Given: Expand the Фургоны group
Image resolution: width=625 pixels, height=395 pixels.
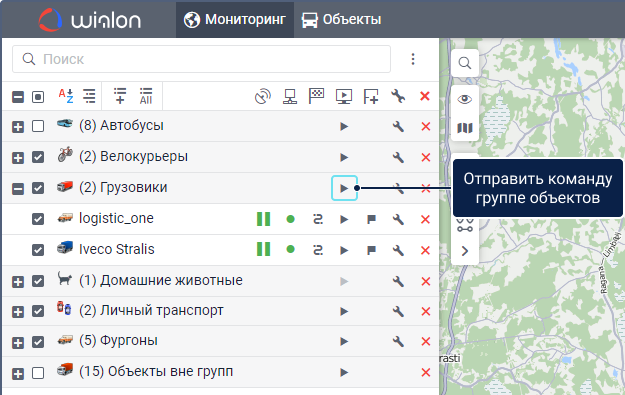Looking at the screenshot, I should [18, 342].
